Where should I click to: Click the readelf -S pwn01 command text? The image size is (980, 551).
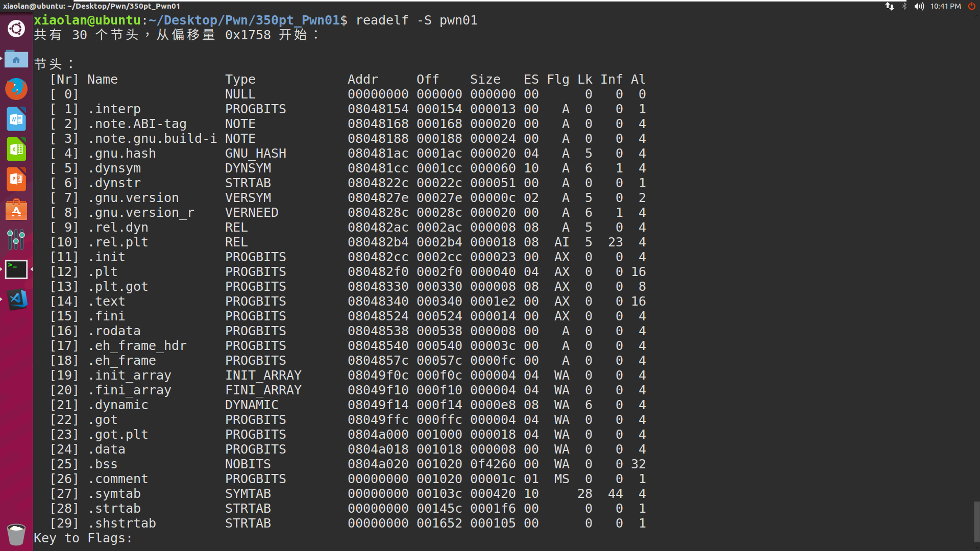(x=416, y=20)
